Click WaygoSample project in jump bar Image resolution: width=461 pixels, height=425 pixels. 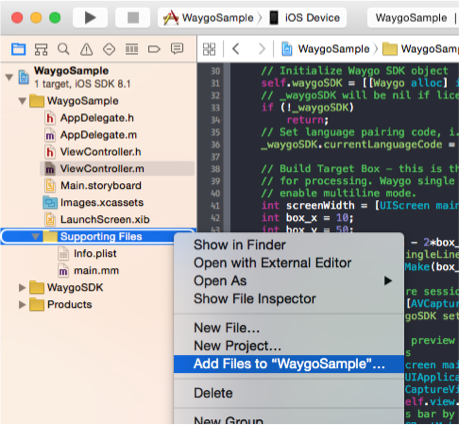coord(326,49)
